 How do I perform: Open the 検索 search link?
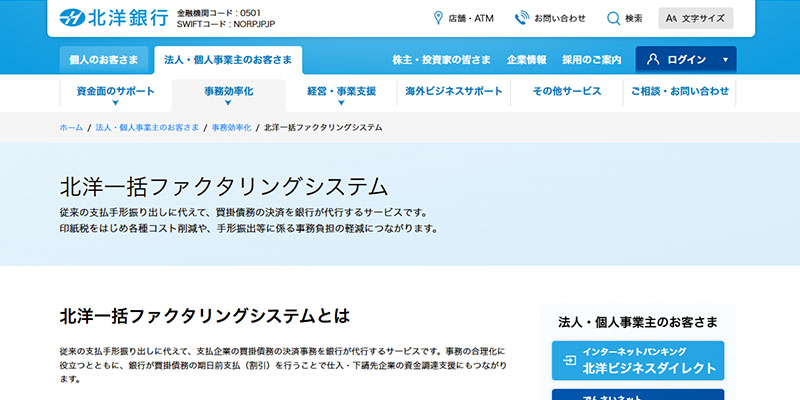click(x=624, y=18)
